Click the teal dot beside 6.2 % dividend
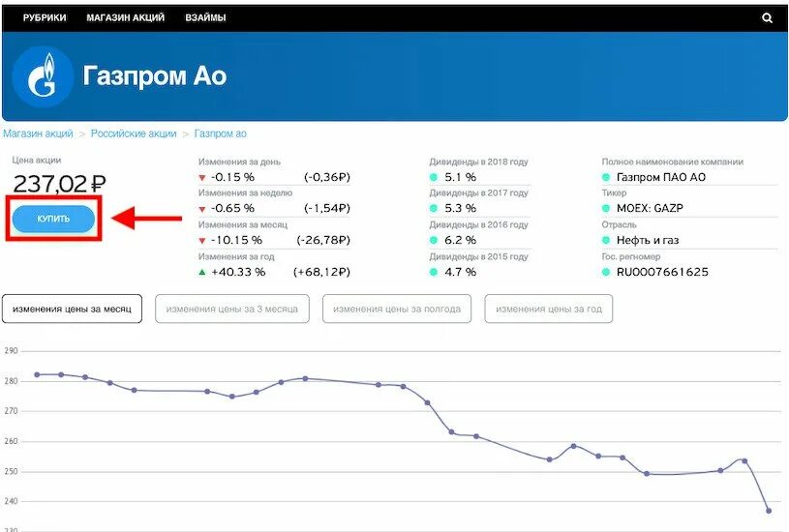This screenshot has width=789, height=532. coord(434,240)
